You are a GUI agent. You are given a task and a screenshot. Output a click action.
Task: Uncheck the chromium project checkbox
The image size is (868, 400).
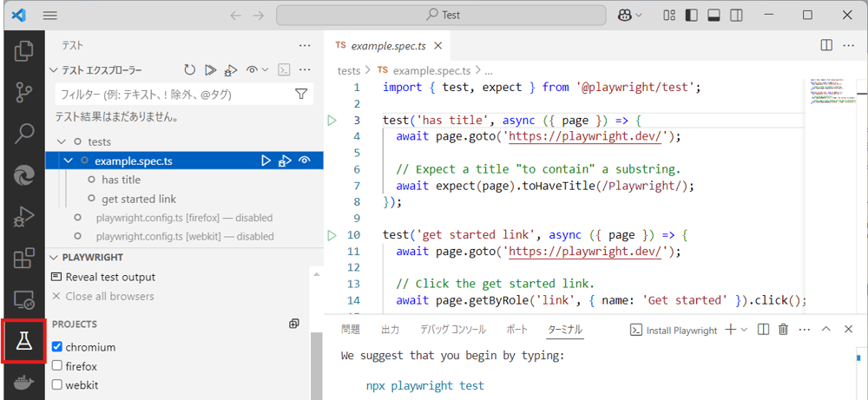pyautogui.click(x=56, y=347)
